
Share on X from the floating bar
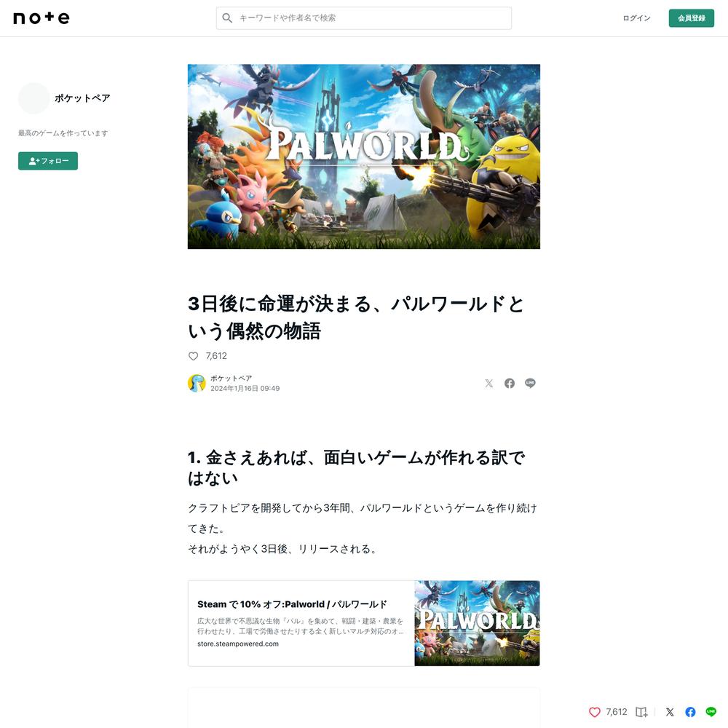pyautogui.click(x=670, y=712)
